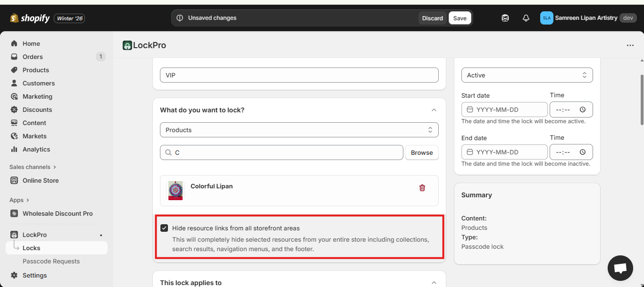The width and height of the screenshot is (644, 287).
Task: Open the Products resource type dropdown
Action: tap(299, 130)
